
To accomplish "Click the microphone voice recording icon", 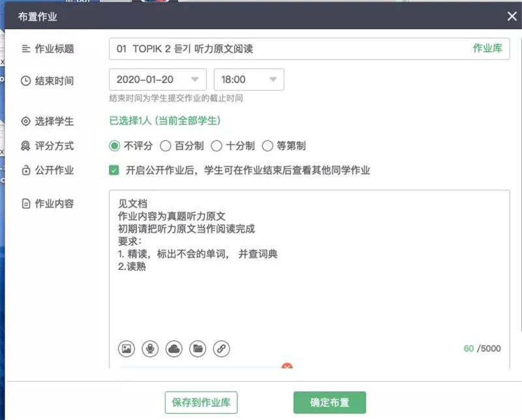I will [150, 349].
